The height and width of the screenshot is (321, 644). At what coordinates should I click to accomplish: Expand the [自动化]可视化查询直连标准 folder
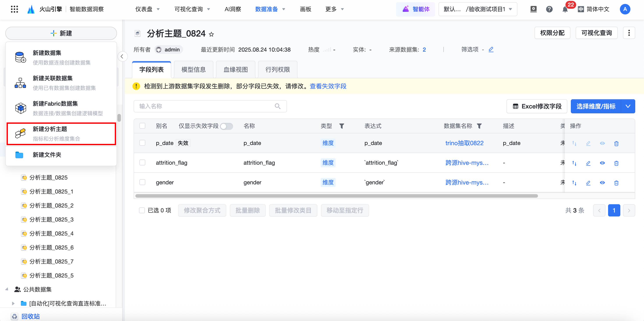[x=13, y=303]
